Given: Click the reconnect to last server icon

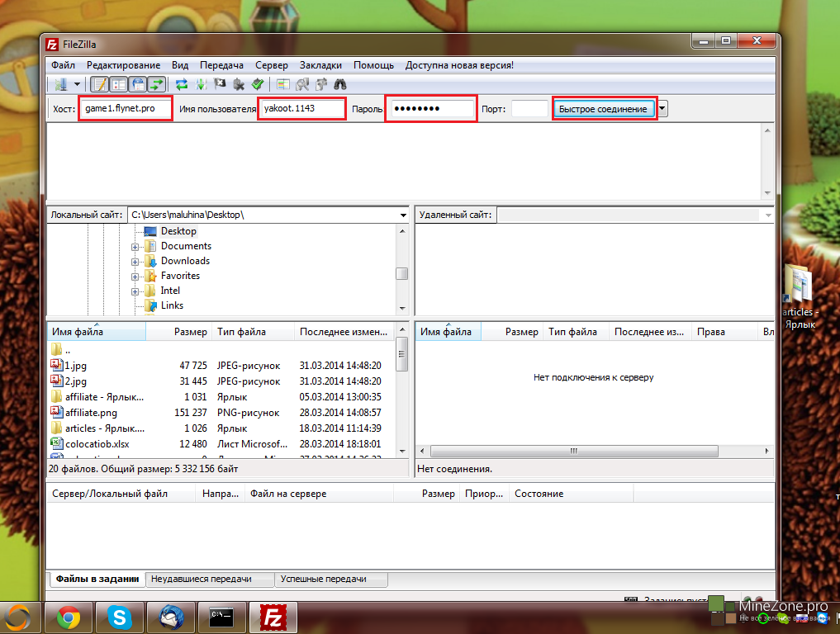Looking at the screenshot, I should pyautogui.click(x=258, y=84).
